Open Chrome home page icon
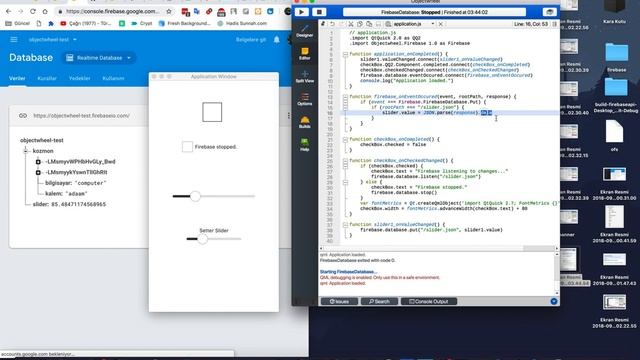The height and width of the screenshot is (360, 640). pos(45,11)
